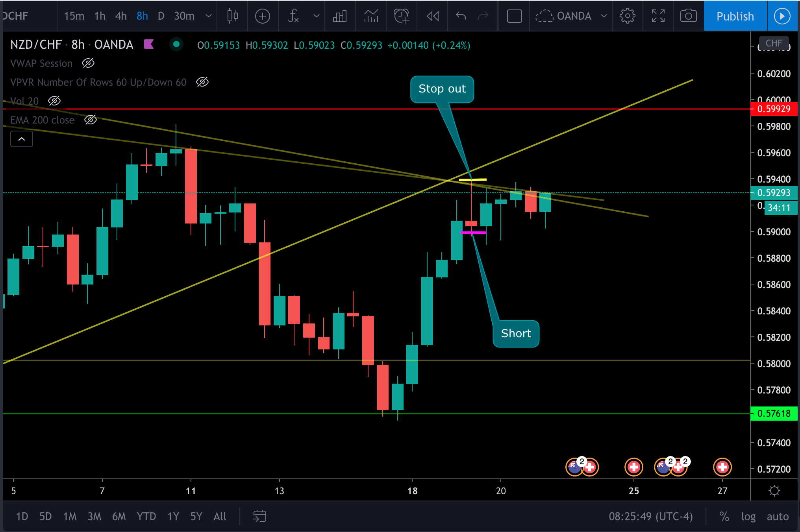
Task: Enable the log price scale
Action: 748,516
